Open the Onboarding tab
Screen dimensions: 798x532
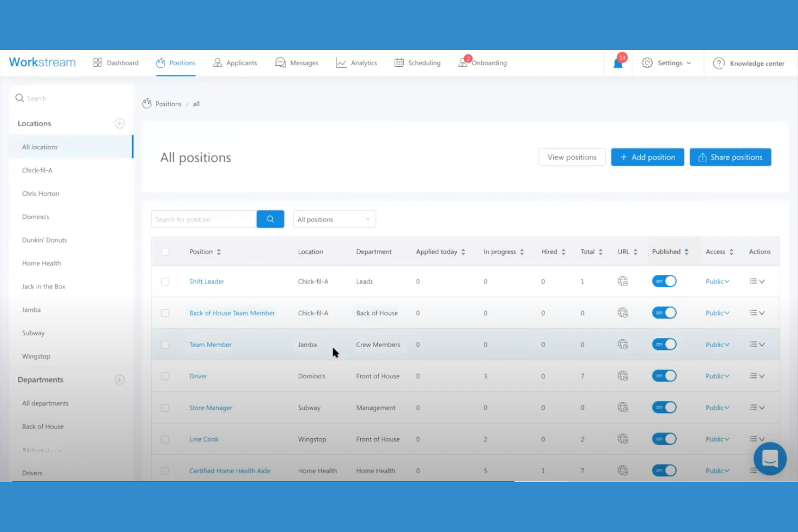[x=483, y=63]
